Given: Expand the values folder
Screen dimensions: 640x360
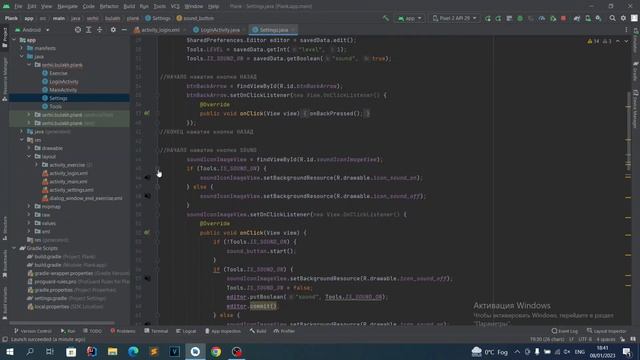Looking at the screenshot, I should tap(29, 223).
